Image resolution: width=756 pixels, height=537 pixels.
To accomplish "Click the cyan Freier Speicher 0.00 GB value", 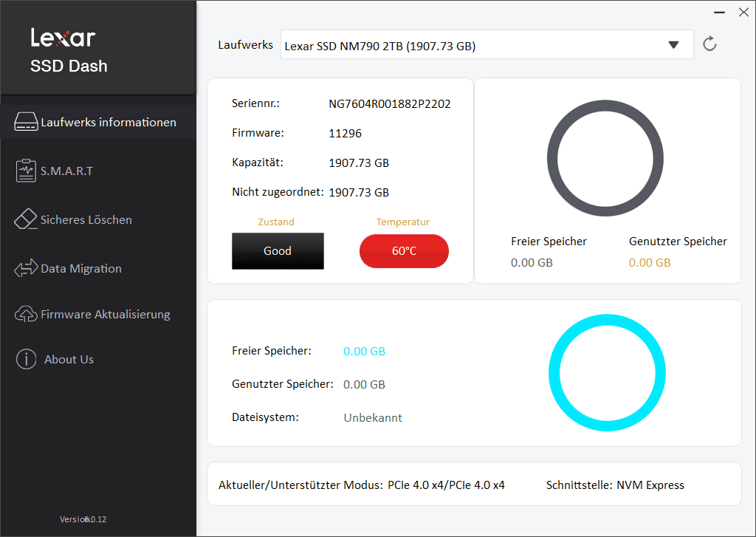I will click(364, 352).
